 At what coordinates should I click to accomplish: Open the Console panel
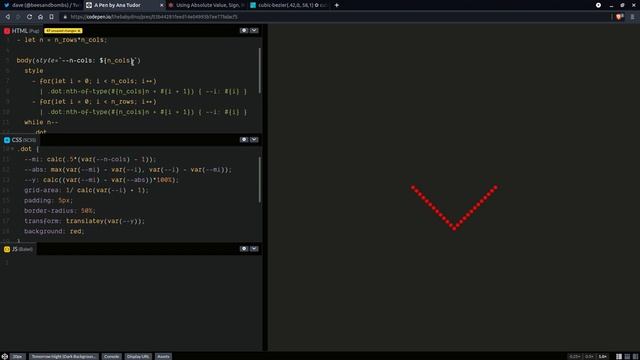[111, 356]
